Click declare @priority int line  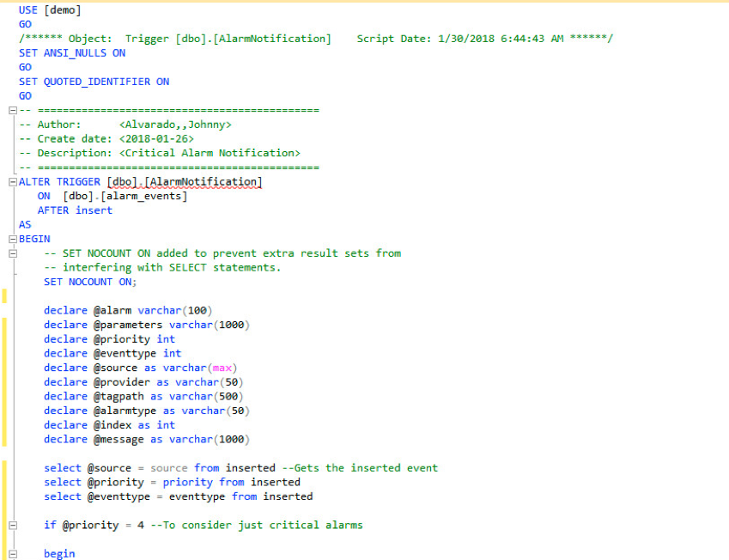click(109, 339)
